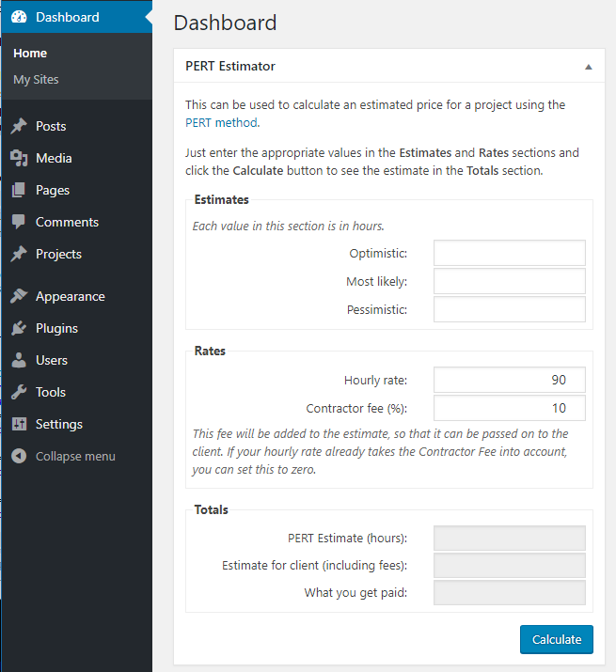Open the Posts menu label
The height and width of the screenshot is (672, 616).
click(51, 126)
